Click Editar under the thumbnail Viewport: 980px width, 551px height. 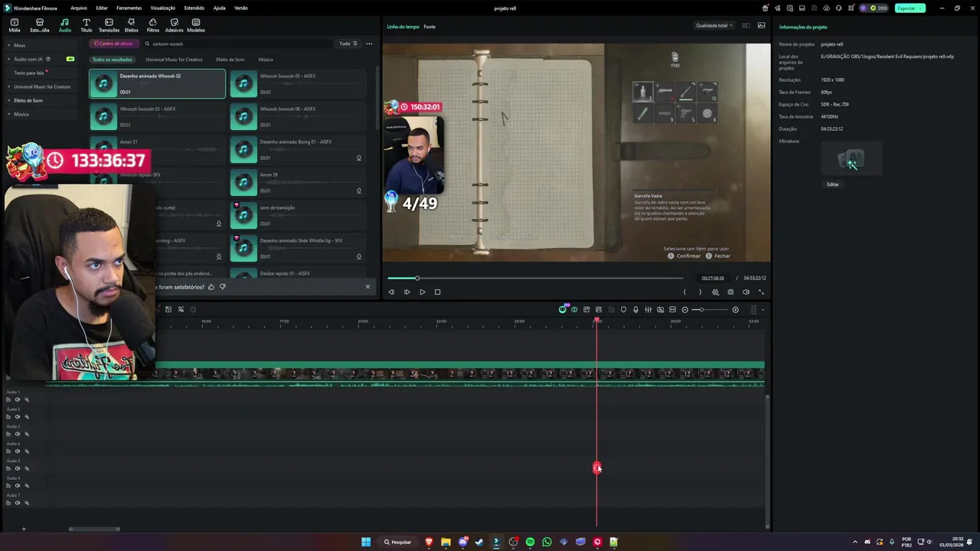tap(832, 184)
